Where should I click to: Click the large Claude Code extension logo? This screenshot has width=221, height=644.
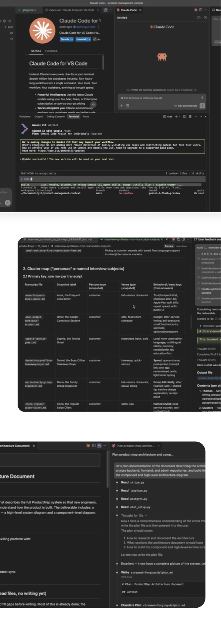[42, 30]
